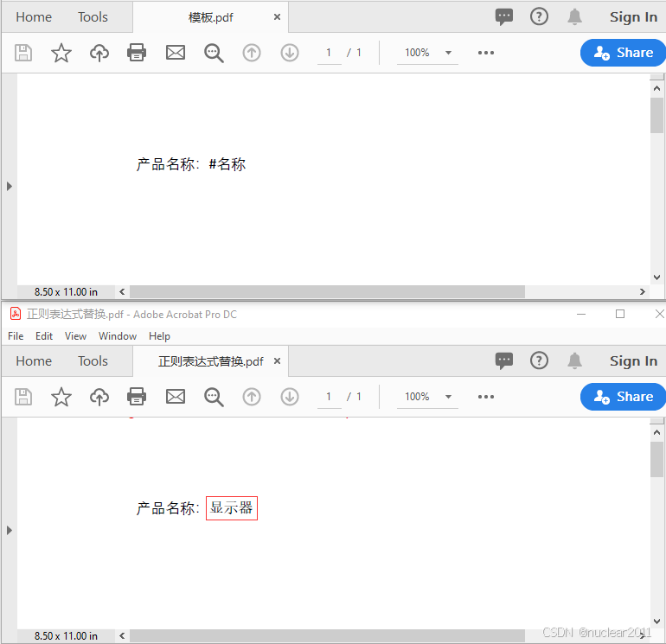Switch to Home tab in 正则表达式替换.pdf window
666x644 pixels.
click(x=34, y=360)
